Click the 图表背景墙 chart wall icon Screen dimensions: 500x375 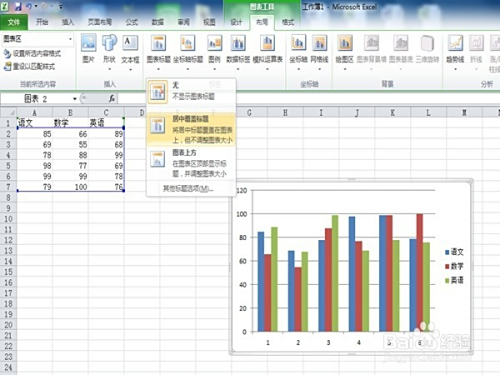point(371,52)
